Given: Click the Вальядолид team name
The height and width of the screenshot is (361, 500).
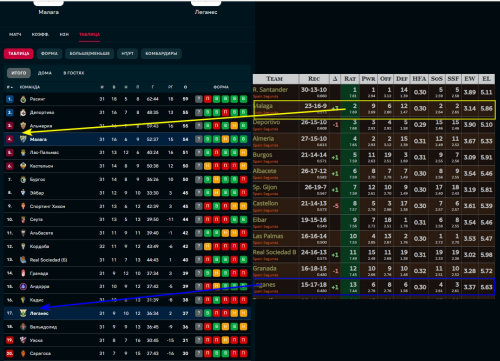Looking at the screenshot, I should 43,327.
